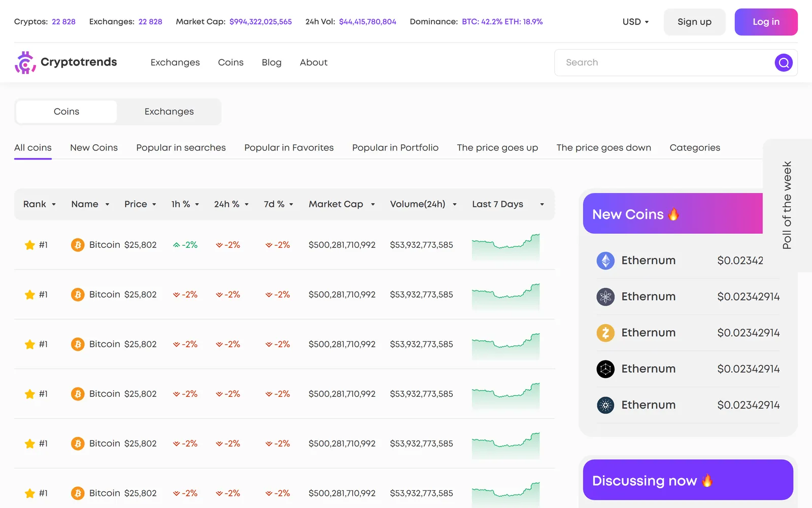Click the Log in button
Screen dimensions: 812x508
(766, 22)
